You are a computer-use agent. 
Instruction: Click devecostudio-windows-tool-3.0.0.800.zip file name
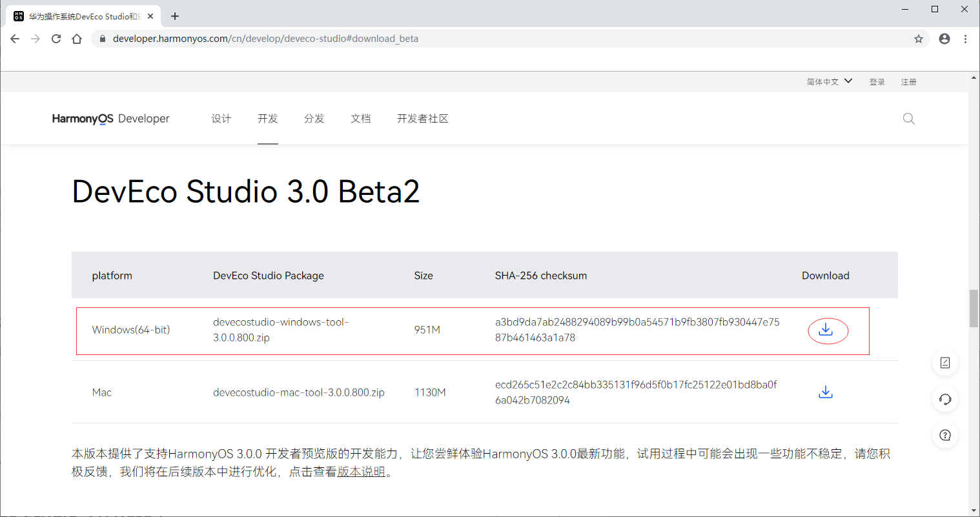(x=281, y=330)
